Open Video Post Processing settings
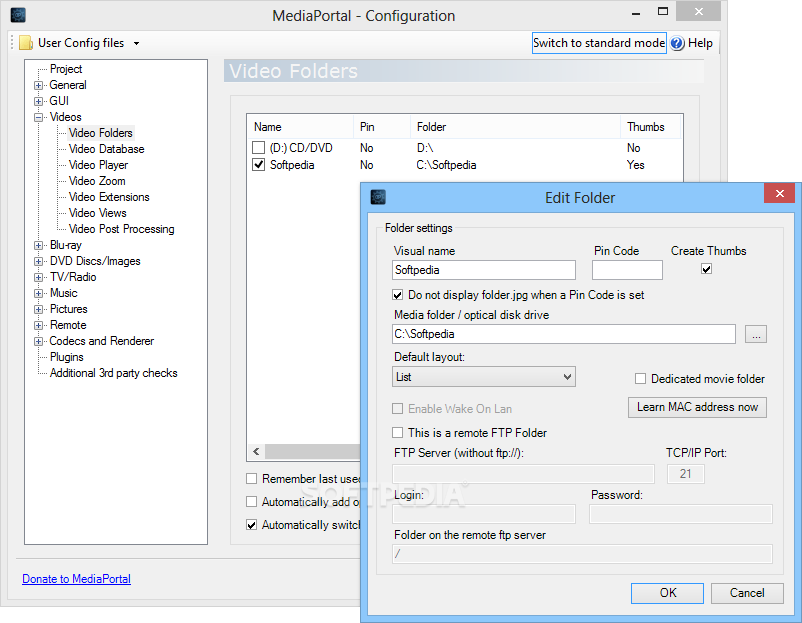802x623 pixels. pyautogui.click(x=122, y=229)
